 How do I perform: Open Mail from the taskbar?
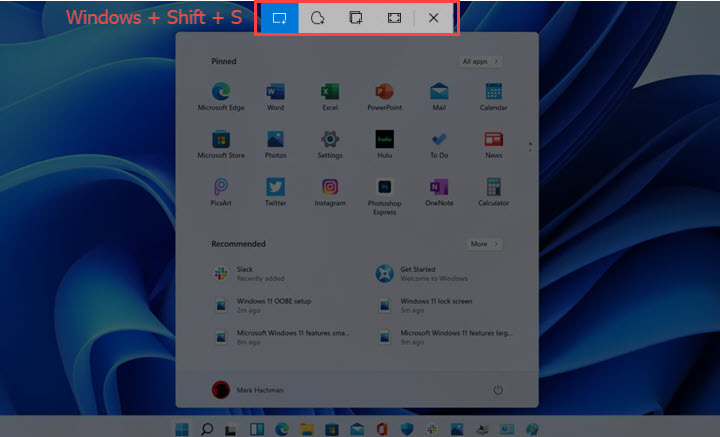click(x=357, y=429)
